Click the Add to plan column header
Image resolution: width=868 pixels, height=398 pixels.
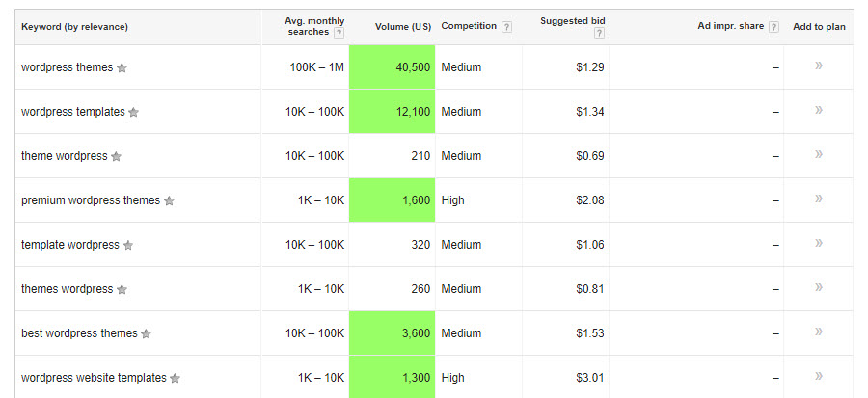click(x=819, y=27)
